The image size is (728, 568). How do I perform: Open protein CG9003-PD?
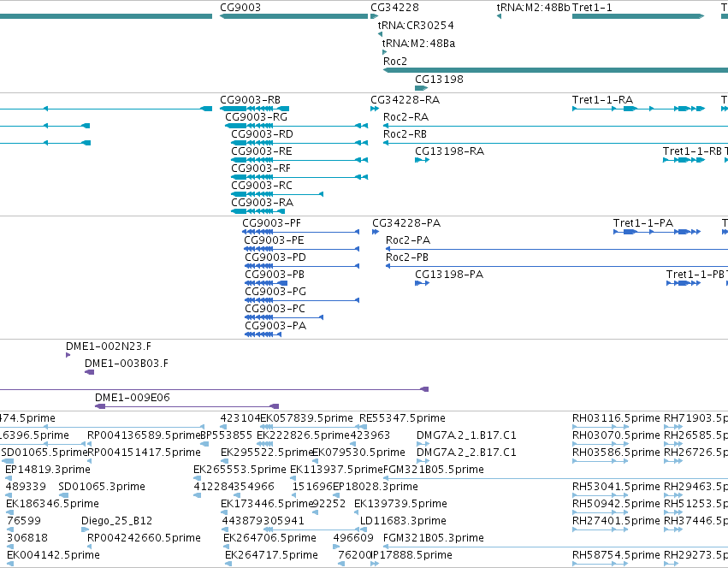(275, 257)
